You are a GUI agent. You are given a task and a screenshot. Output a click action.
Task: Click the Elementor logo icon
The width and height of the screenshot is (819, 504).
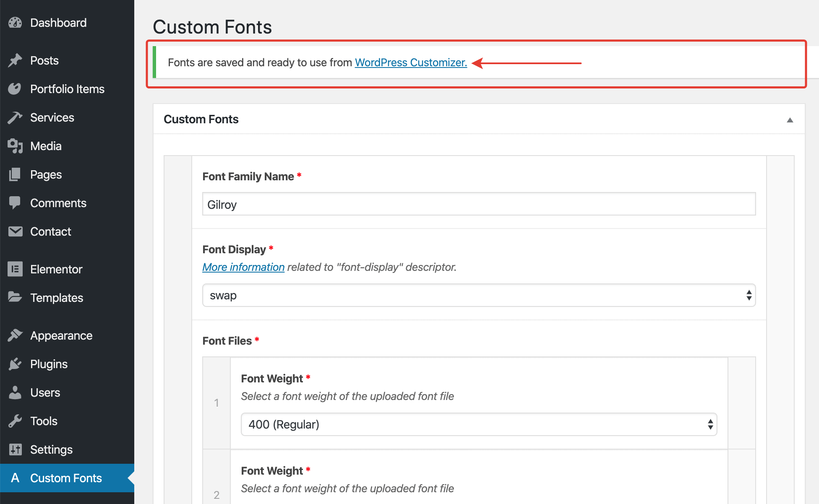click(15, 269)
